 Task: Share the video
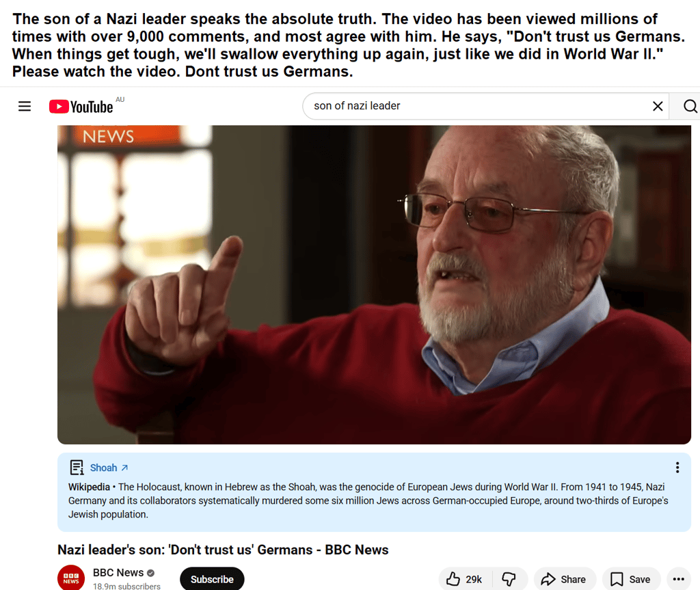(x=564, y=579)
